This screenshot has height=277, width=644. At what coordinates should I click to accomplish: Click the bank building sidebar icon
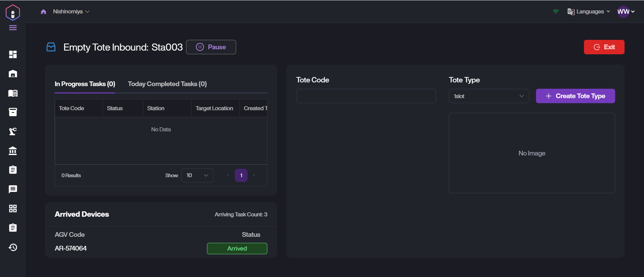[x=13, y=151]
